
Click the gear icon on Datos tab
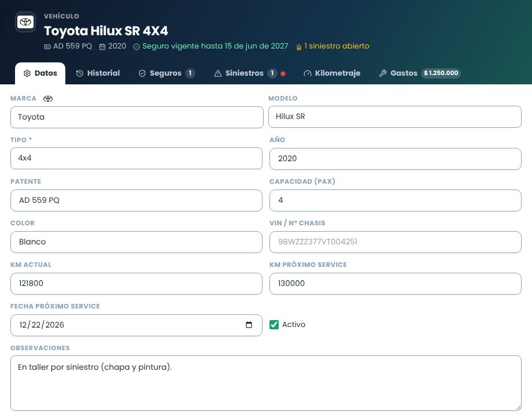27,73
